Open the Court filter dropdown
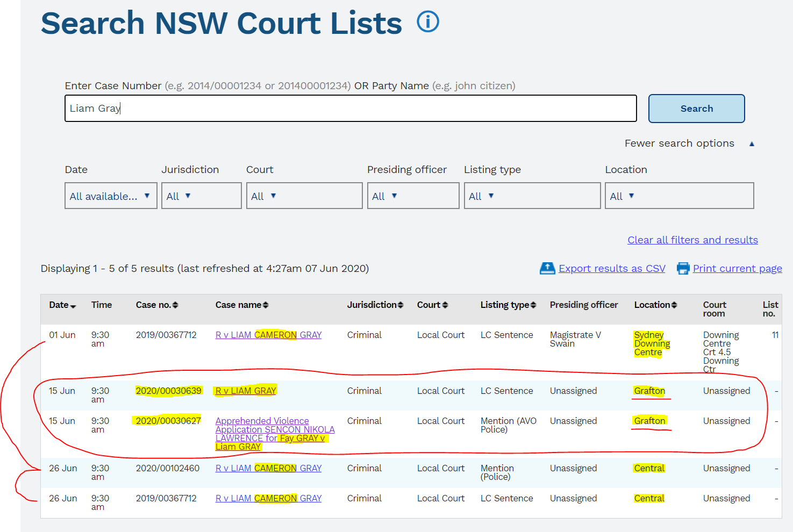 click(x=304, y=196)
